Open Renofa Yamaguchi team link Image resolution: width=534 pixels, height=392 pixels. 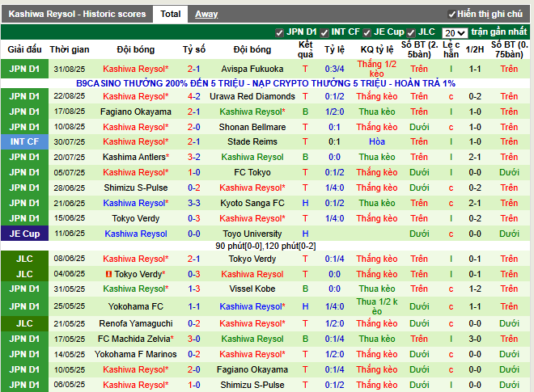[x=136, y=323]
